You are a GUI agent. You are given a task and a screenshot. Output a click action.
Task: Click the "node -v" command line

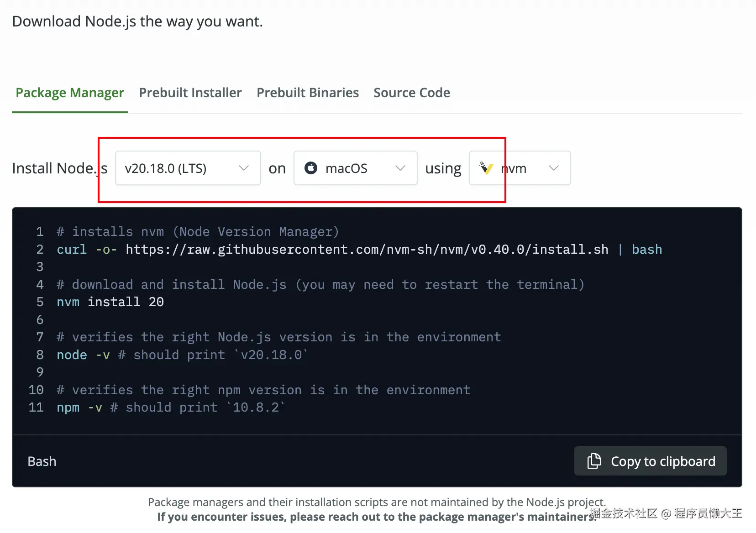click(83, 355)
